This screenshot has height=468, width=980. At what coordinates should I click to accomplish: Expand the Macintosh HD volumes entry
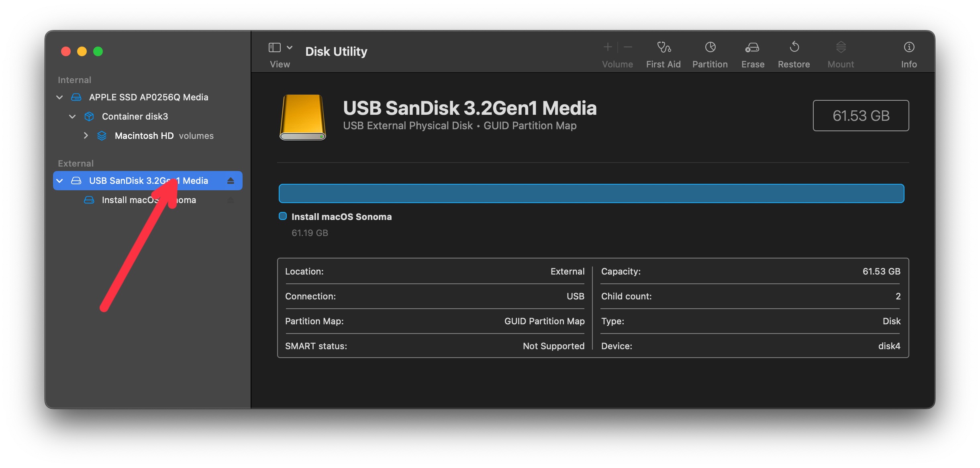tap(86, 136)
